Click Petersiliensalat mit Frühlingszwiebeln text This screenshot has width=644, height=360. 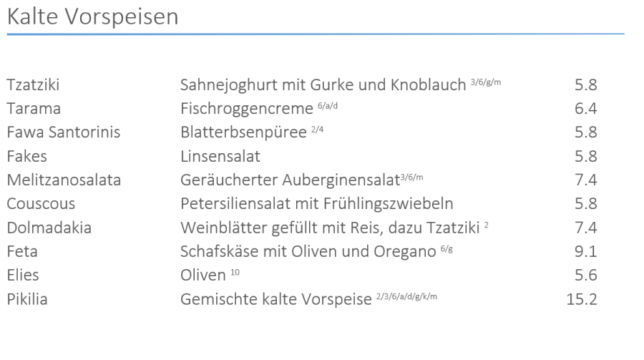[x=318, y=203]
